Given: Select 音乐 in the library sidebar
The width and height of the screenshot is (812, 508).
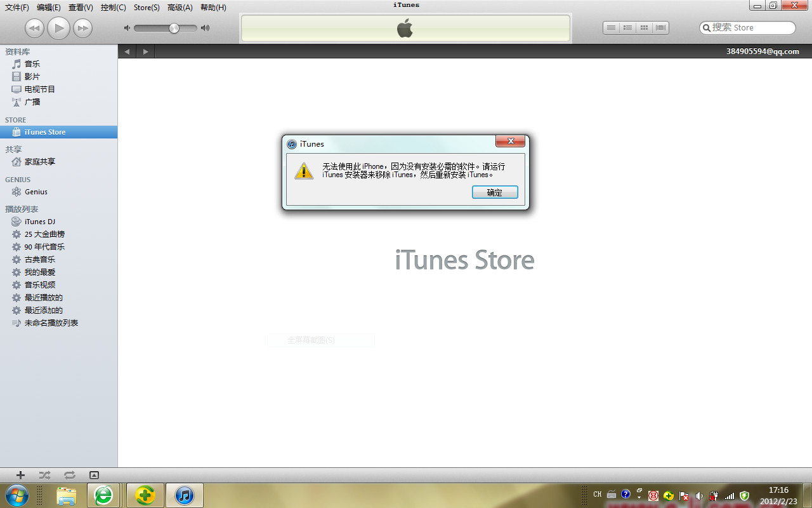Looking at the screenshot, I should (x=58, y=63).
